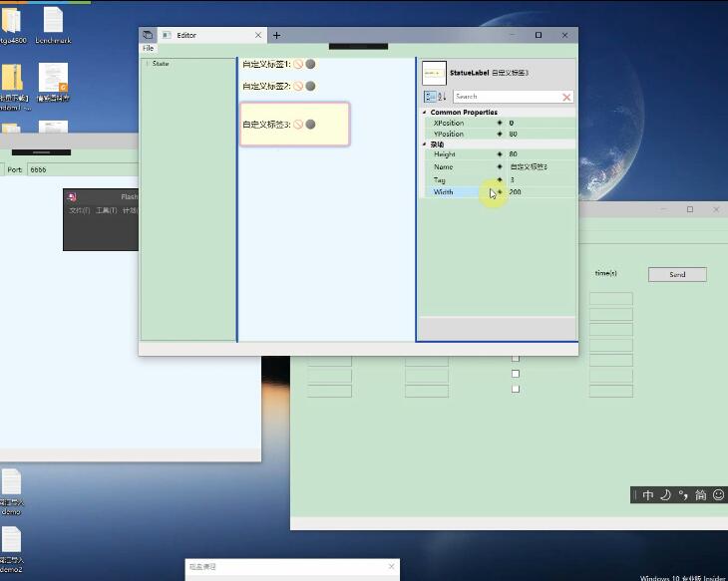The image size is (728, 581).
Task: Close the Editor tab
Action: click(258, 35)
